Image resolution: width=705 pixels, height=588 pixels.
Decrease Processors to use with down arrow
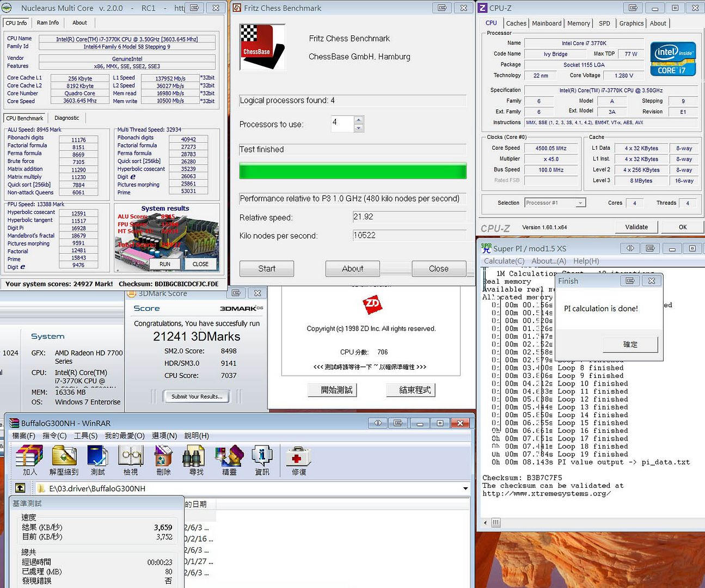[x=358, y=128]
